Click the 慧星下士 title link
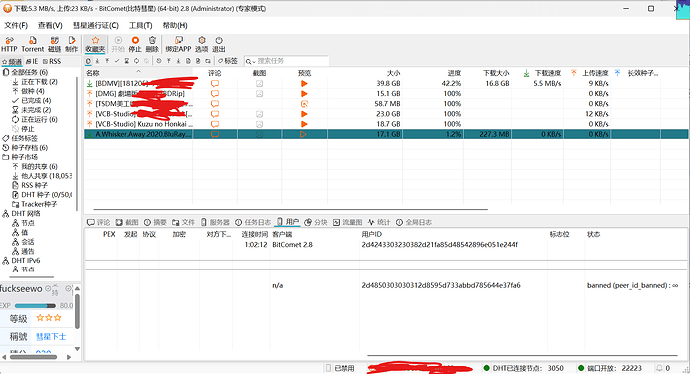 51,337
